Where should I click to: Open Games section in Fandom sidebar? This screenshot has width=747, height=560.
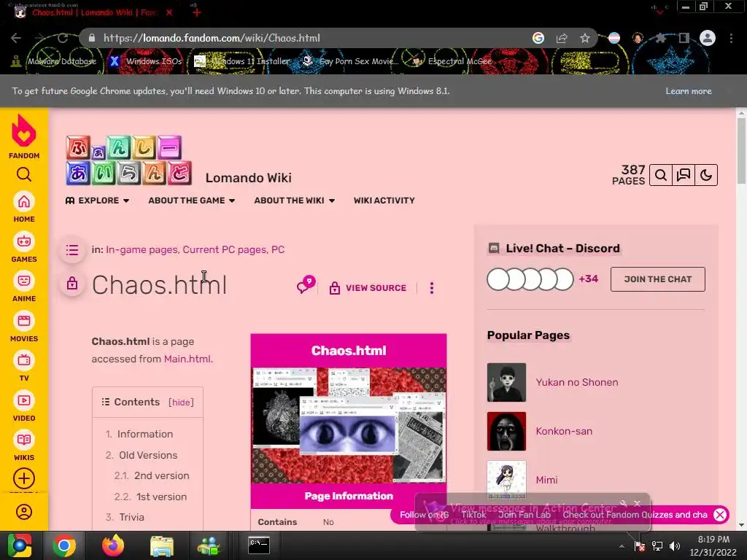pyautogui.click(x=24, y=247)
